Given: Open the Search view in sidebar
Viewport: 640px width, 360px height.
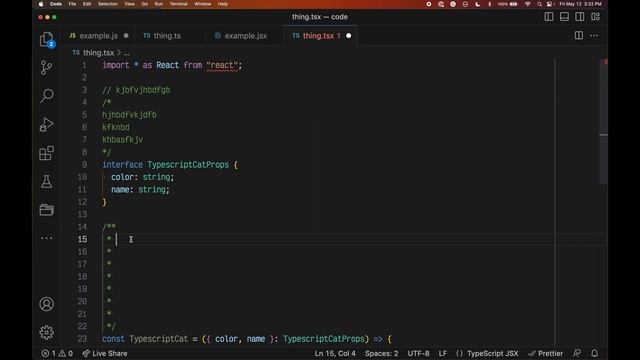Looking at the screenshot, I should tap(47, 96).
